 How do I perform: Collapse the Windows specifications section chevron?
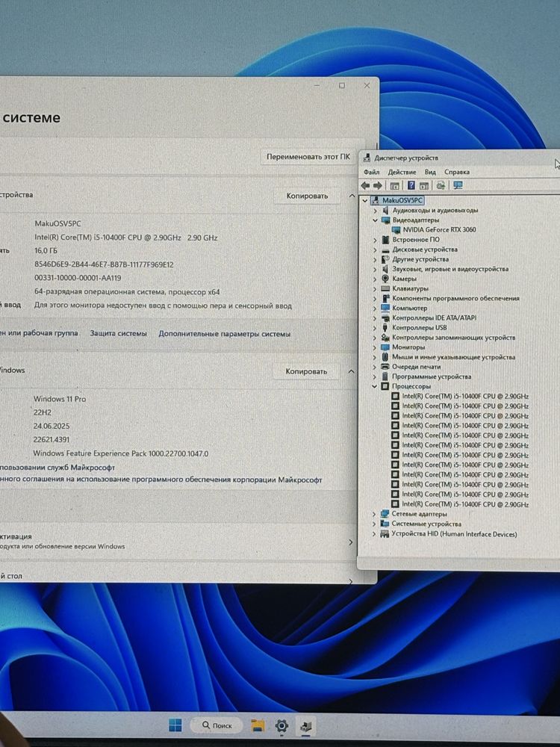pos(352,371)
